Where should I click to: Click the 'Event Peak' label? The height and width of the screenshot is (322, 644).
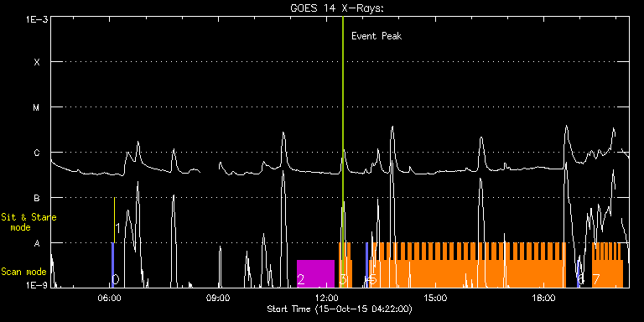(x=377, y=36)
